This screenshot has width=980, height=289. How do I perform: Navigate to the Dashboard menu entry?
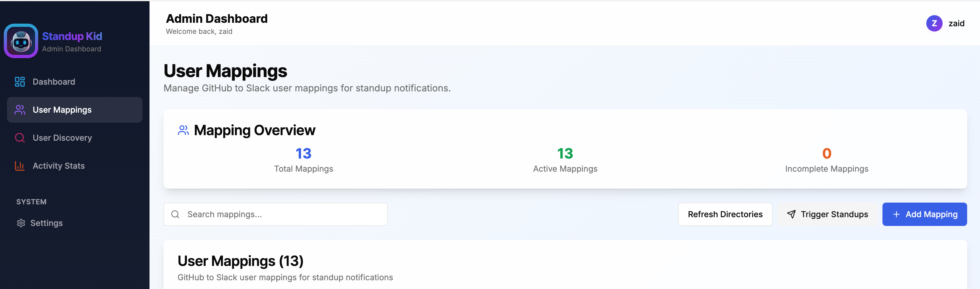(53, 81)
